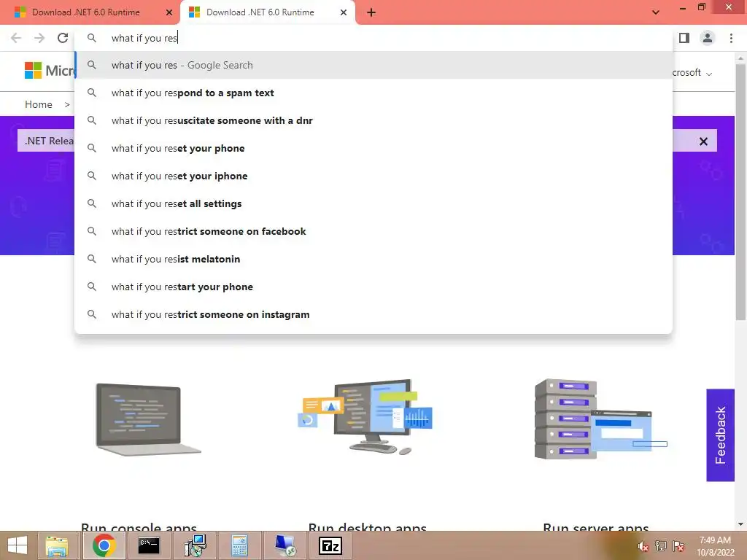Expand the All Microsoft dropdown chevron
This screenshot has width=747, height=560.
709,74
